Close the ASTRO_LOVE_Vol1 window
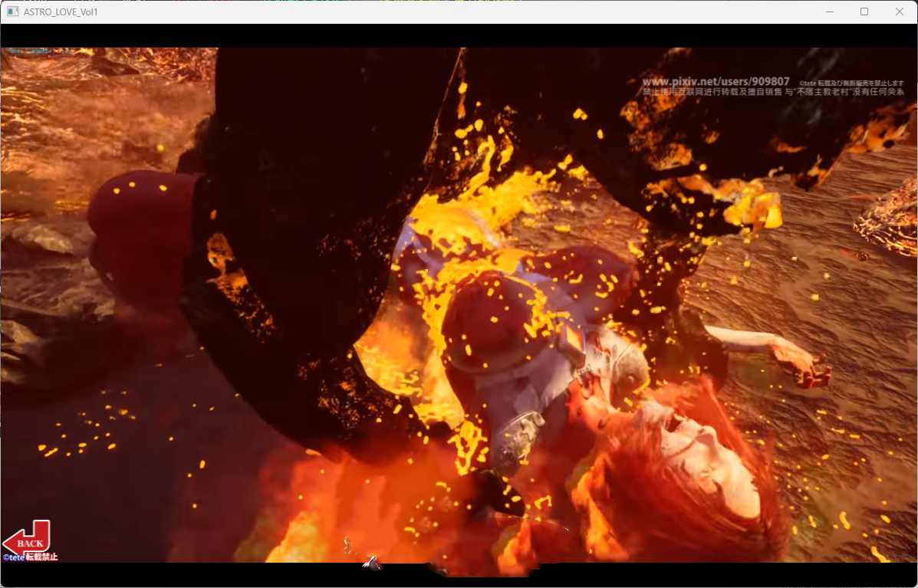This screenshot has width=918, height=588. pyautogui.click(x=900, y=11)
